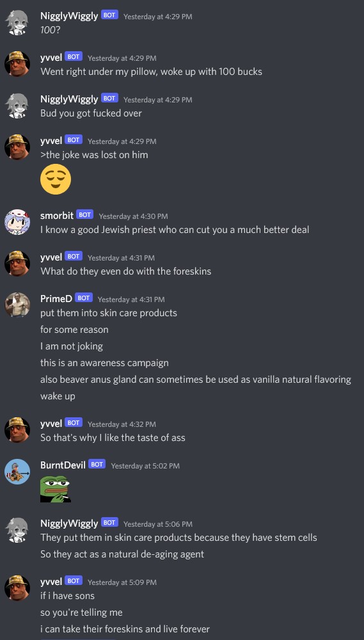Click the 'Yesterday at 5:09 PM' timestamp
Screen dimensions: 364x640
[x=122, y=582]
